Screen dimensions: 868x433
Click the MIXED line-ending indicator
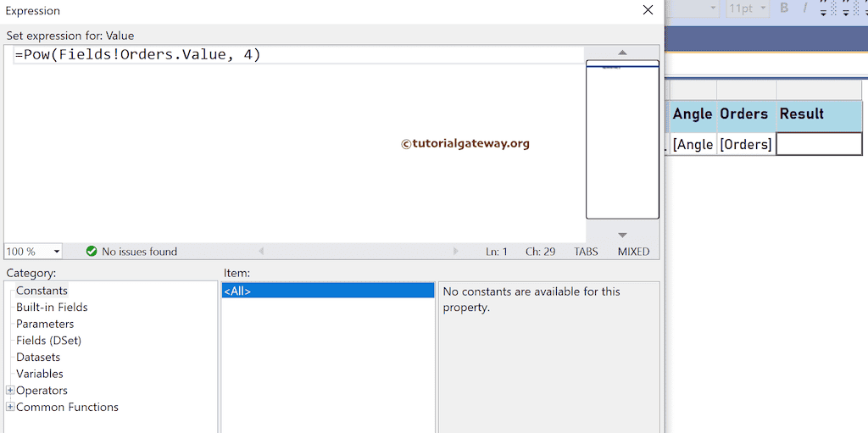(633, 252)
